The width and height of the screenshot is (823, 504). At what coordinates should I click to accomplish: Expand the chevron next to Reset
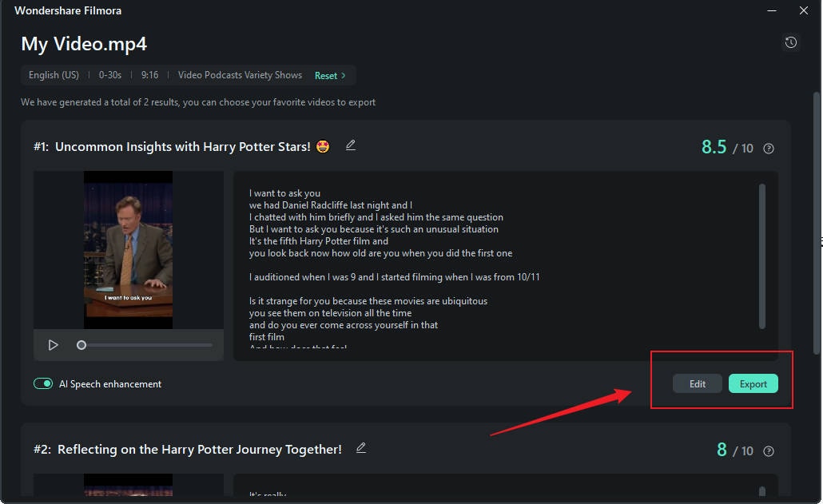click(x=344, y=76)
